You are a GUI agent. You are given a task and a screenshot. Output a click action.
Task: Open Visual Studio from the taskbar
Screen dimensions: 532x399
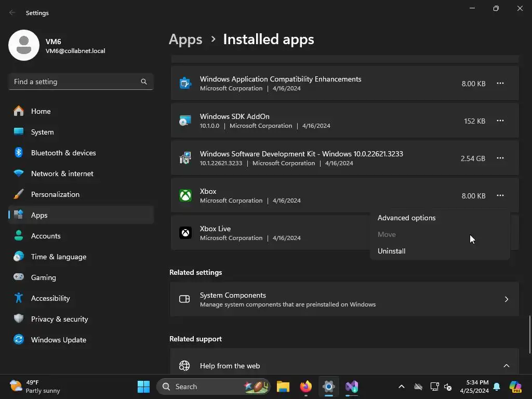pyautogui.click(x=352, y=387)
